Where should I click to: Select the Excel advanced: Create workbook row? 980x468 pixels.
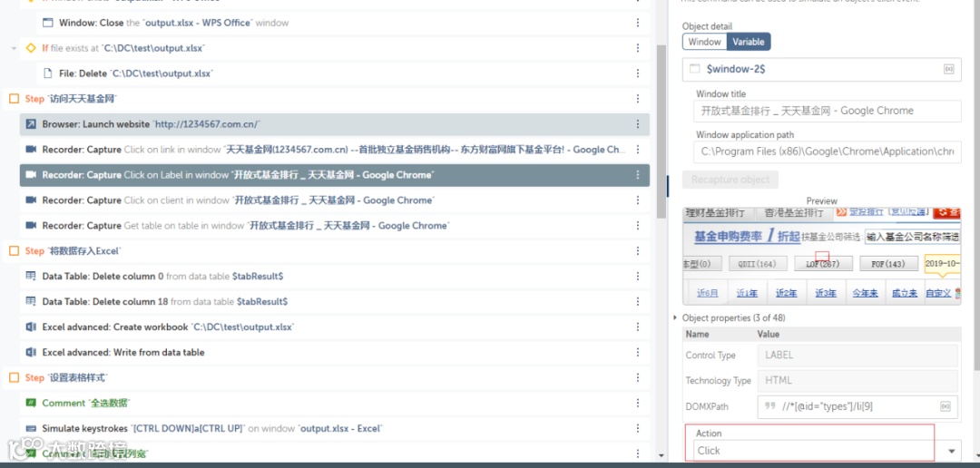[x=334, y=327]
